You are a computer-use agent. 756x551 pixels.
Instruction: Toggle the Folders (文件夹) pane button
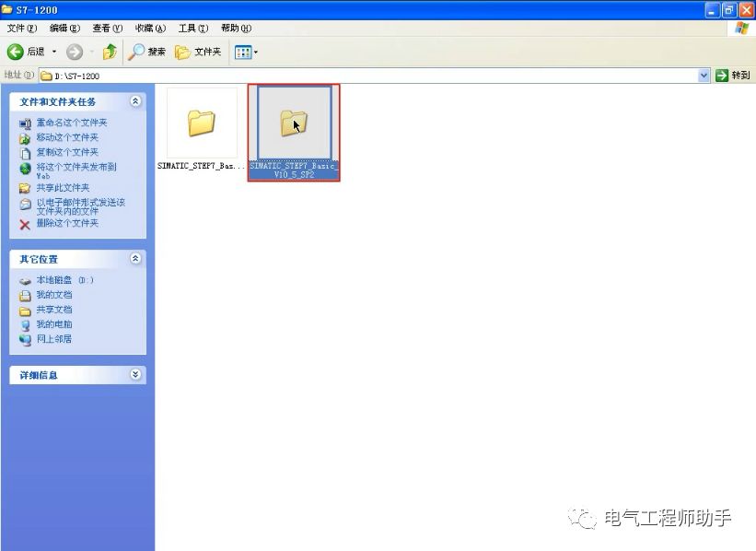click(x=198, y=52)
